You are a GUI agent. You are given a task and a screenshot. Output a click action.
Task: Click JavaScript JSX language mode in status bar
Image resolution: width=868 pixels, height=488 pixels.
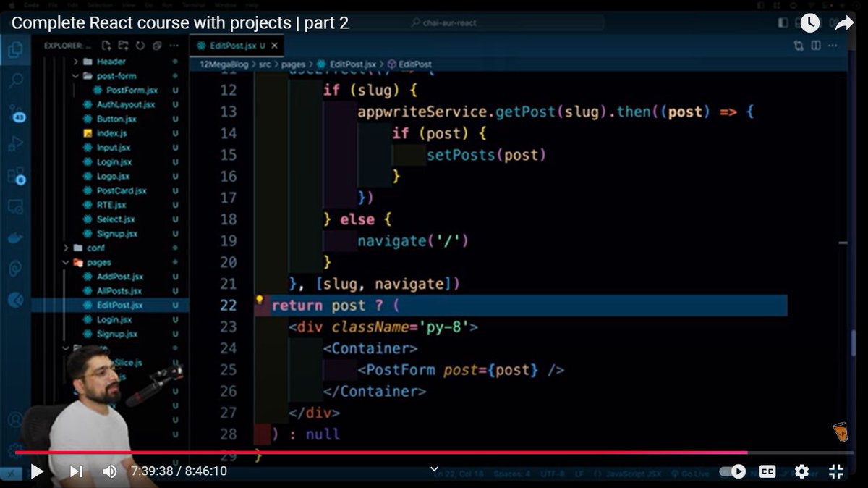coord(634,474)
